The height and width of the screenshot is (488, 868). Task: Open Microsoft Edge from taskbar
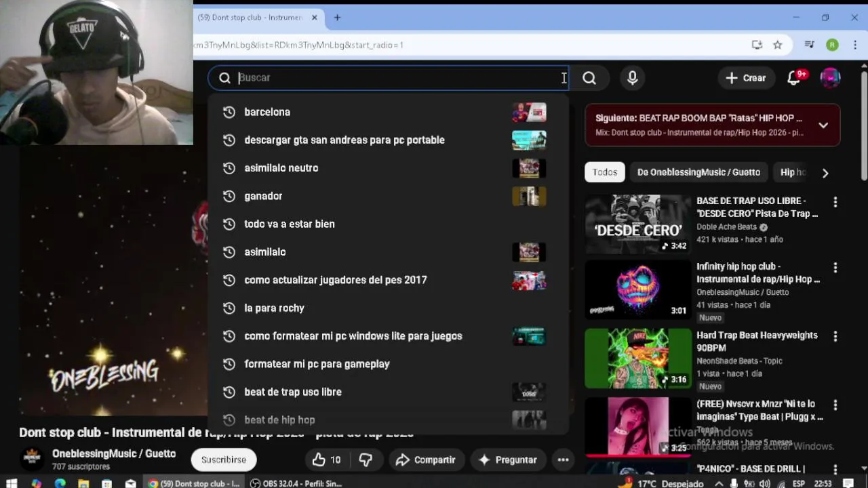click(x=60, y=483)
